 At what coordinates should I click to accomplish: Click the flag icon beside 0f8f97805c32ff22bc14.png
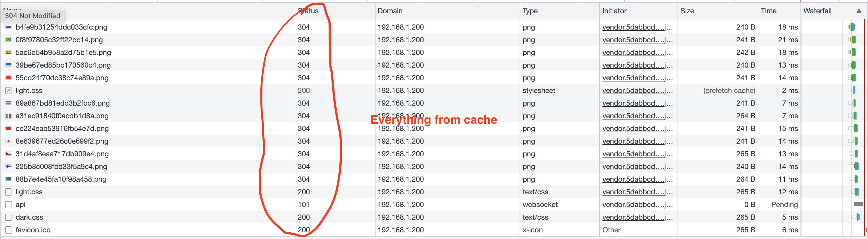(8, 40)
